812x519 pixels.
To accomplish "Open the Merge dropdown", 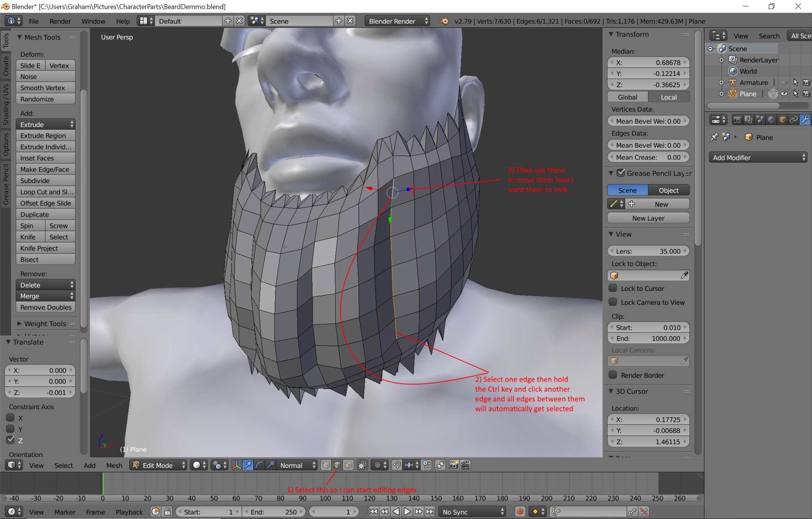I will tap(45, 296).
